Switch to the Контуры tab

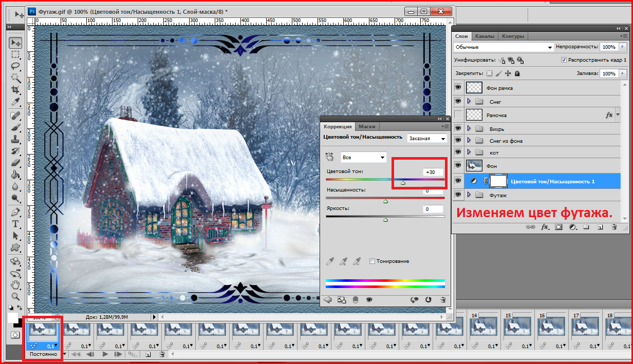(513, 36)
